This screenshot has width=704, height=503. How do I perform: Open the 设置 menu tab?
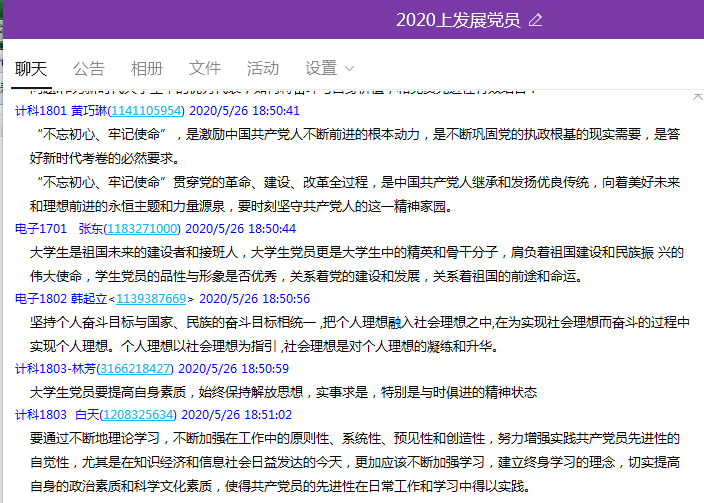pos(321,68)
